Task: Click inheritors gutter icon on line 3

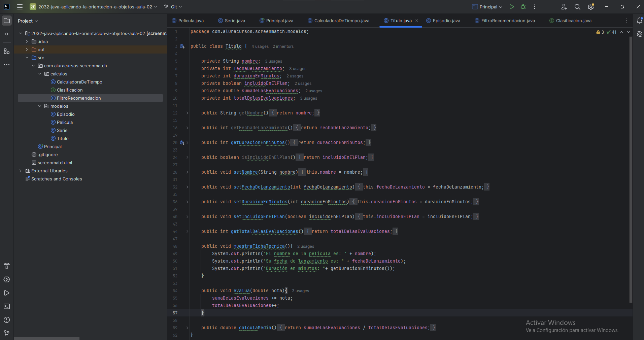Action: pyautogui.click(x=182, y=46)
